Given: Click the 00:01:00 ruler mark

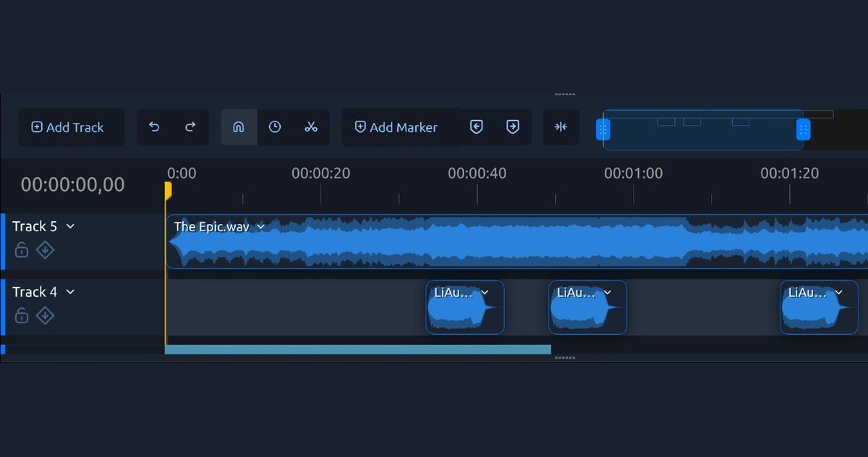Looking at the screenshot, I should click(633, 174).
